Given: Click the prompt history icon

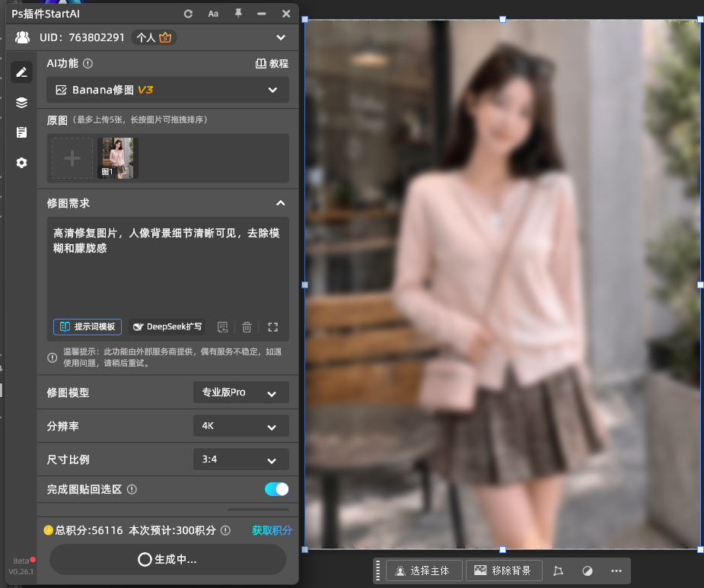Looking at the screenshot, I should point(223,327).
